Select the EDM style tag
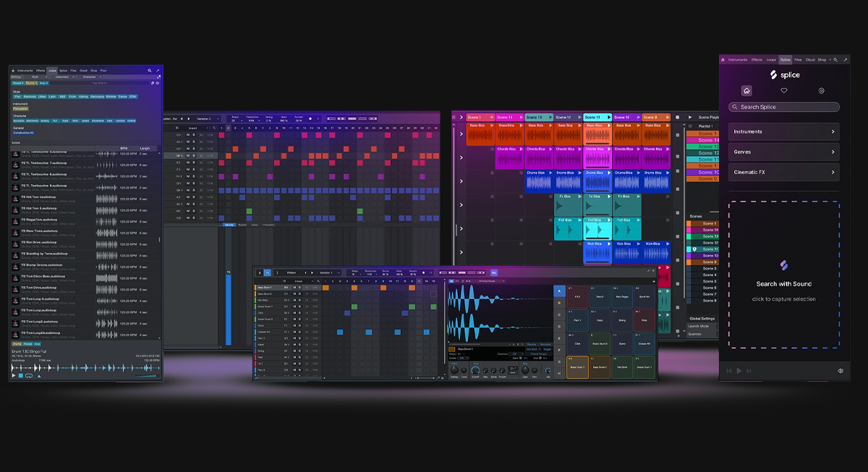 coord(132,96)
